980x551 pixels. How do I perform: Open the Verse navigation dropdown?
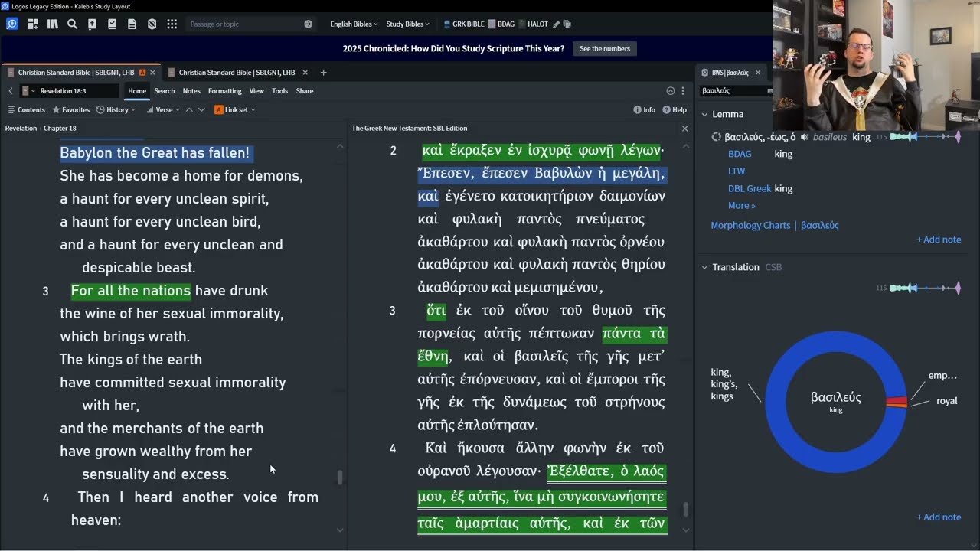164,109
